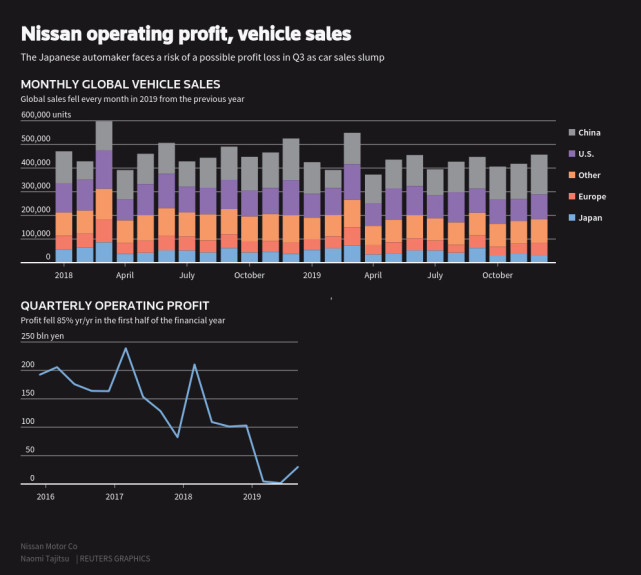641x575 pixels.
Task: Select the 'Japan' legend label
Action: tap(590, 218)
